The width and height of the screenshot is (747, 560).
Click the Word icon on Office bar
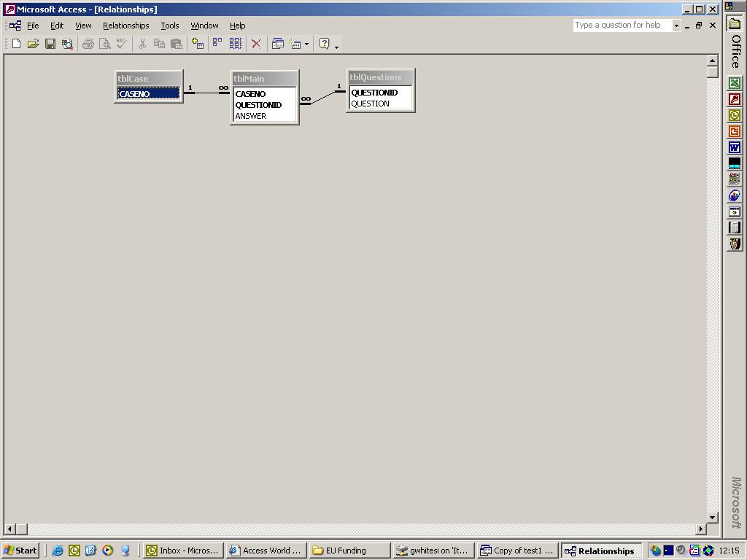pos(735,147)
